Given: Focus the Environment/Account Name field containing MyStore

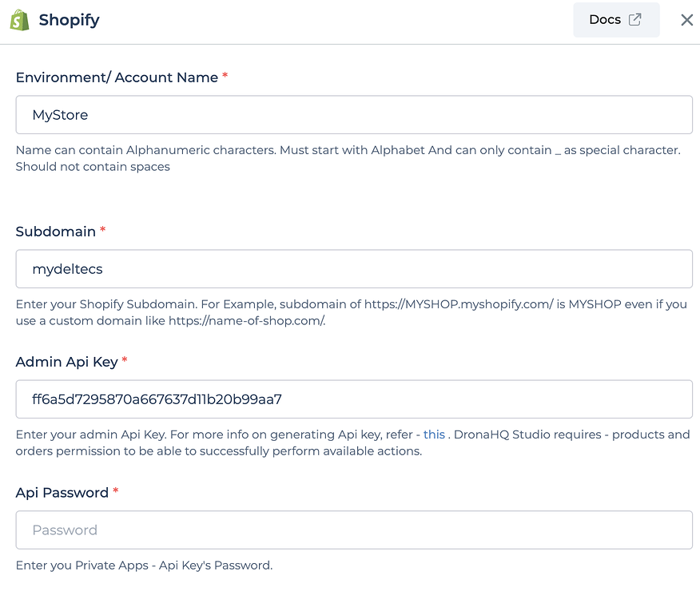Looking at the screenshot, I should [354, 115].
